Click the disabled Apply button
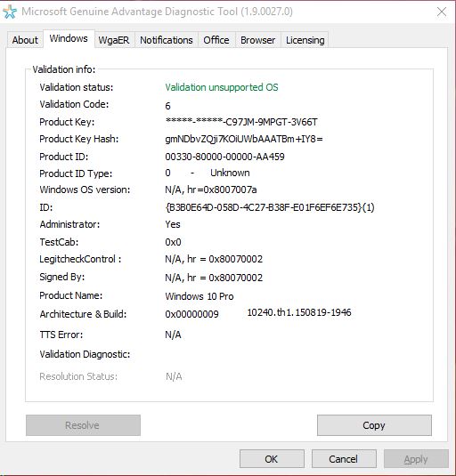The height and width of the screenshot is (476, 456). [x=416, y=459]
